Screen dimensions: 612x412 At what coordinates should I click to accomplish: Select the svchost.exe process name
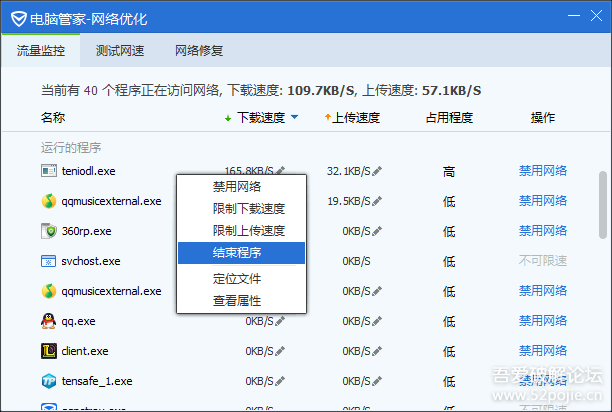(91, 261)
